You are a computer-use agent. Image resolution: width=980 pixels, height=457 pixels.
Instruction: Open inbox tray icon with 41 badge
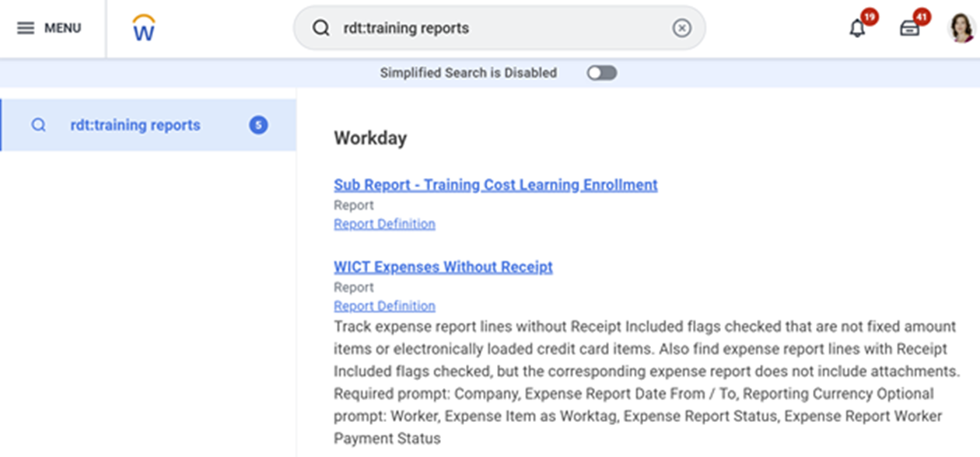909,28
